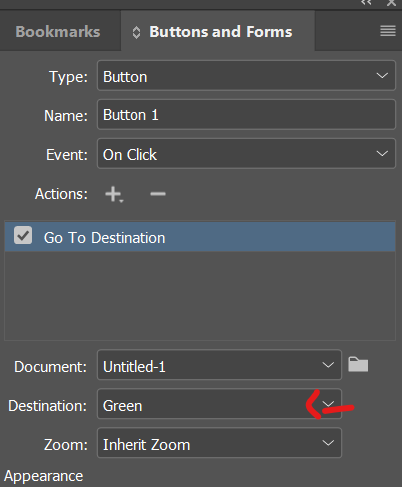Select the Go To Destination action row

click(200, 237)
